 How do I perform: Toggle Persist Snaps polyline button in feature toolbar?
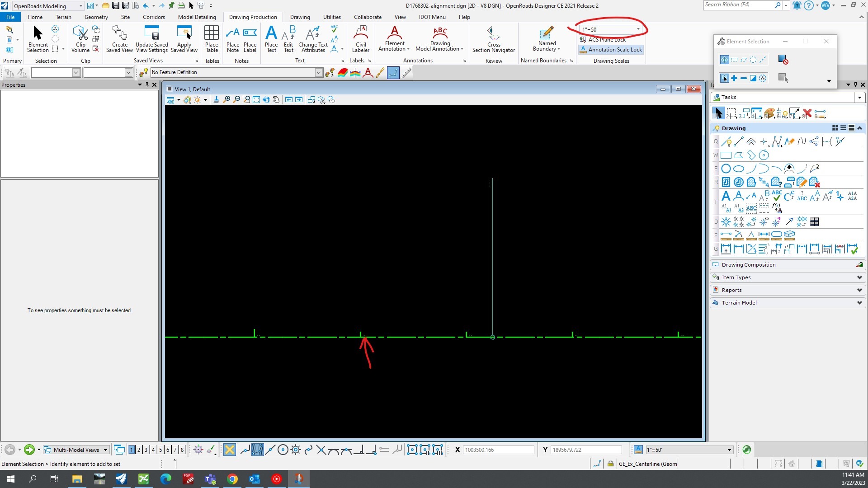coord(393,73)
